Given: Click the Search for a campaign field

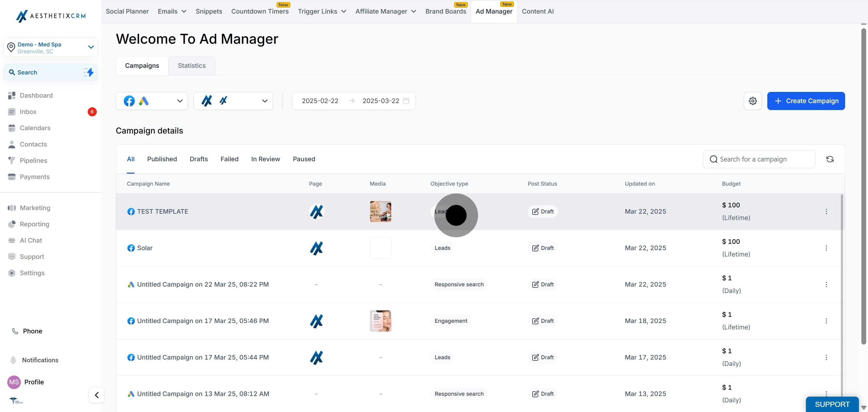Looking at the screenshot, I should click(759, 159).
